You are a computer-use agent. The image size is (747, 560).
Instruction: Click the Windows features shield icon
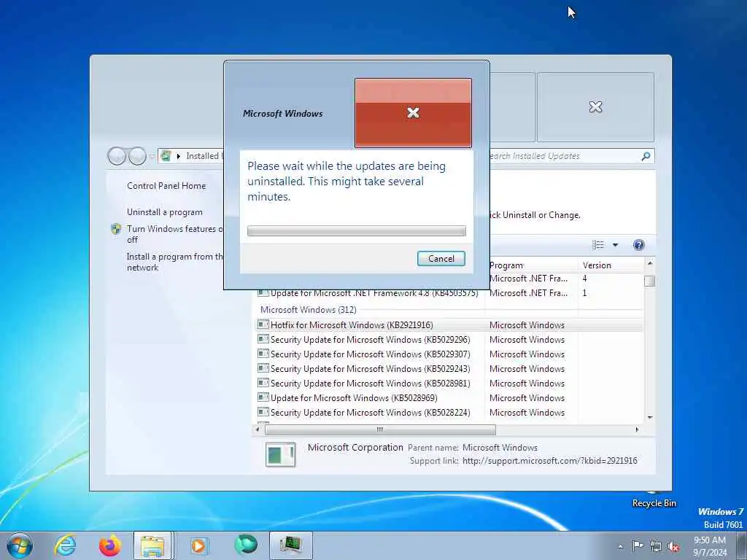(116, 229)
